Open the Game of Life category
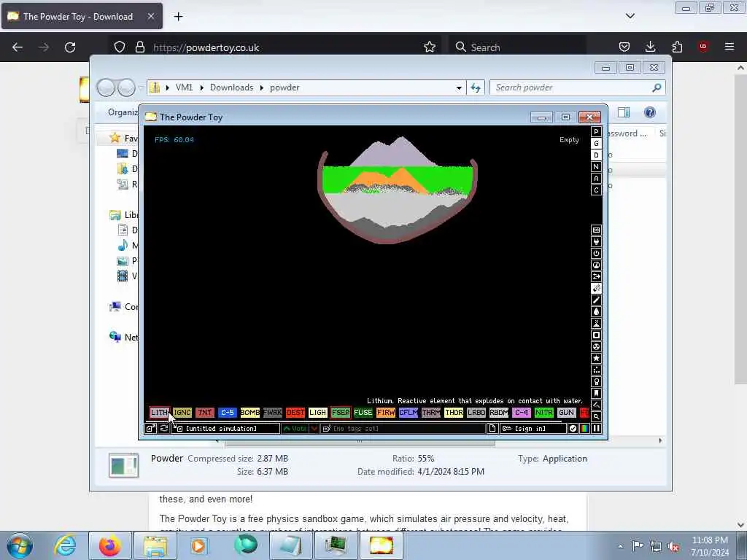 (596, 370)
